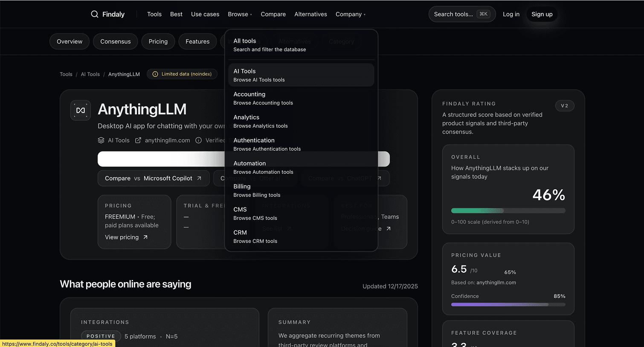The width and height of the screenshot is (644, 347).
Task: Click the arrow icon next to View pricing
Action: 145,237
